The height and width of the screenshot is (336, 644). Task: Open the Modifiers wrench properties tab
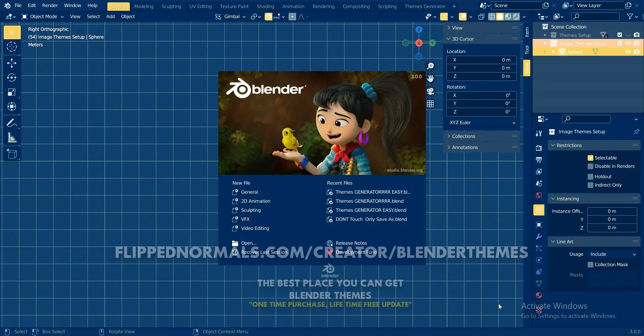tap(539, 237)
